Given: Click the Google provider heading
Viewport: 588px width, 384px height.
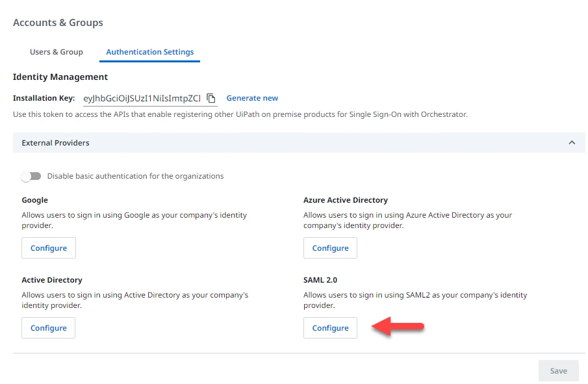Looking at the screenshot, I should (35, 200).
